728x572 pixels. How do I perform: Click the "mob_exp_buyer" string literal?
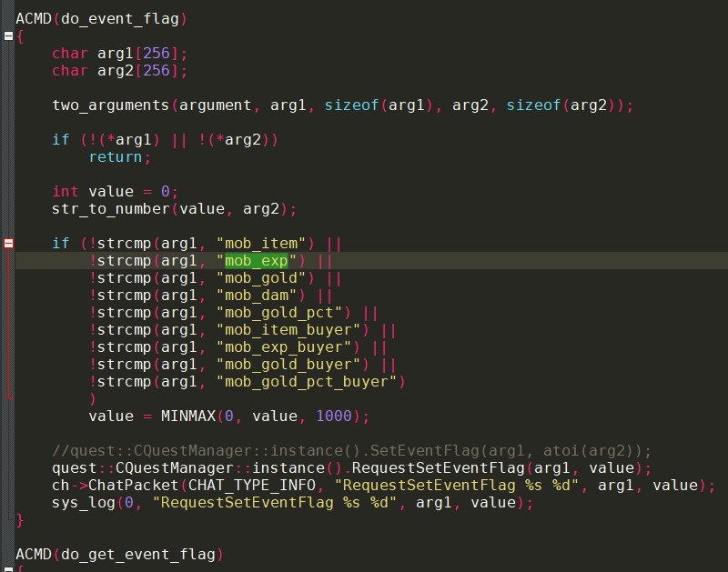click(284, 347)
